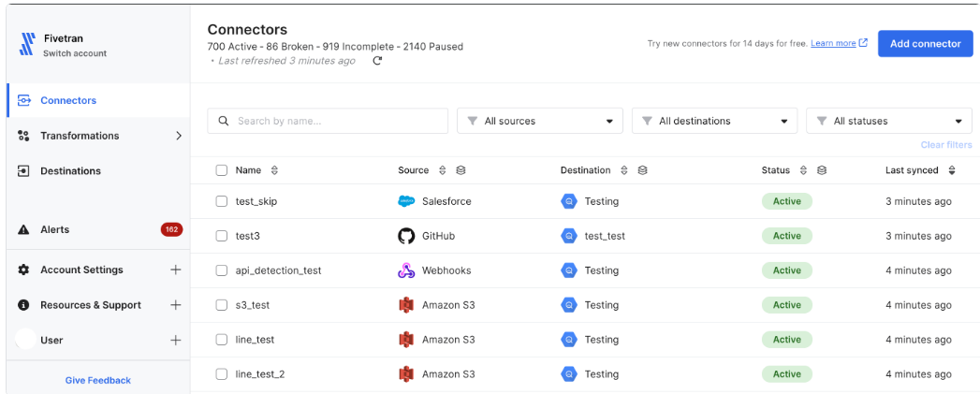Click the external link icon beside Learn more
The height and width of the screenshot is (394, 980).
tap(863, 43)
